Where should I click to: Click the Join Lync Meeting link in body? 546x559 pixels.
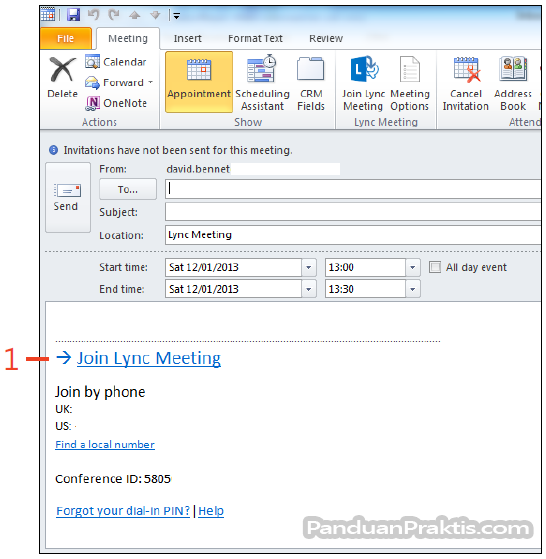point(149,358)
